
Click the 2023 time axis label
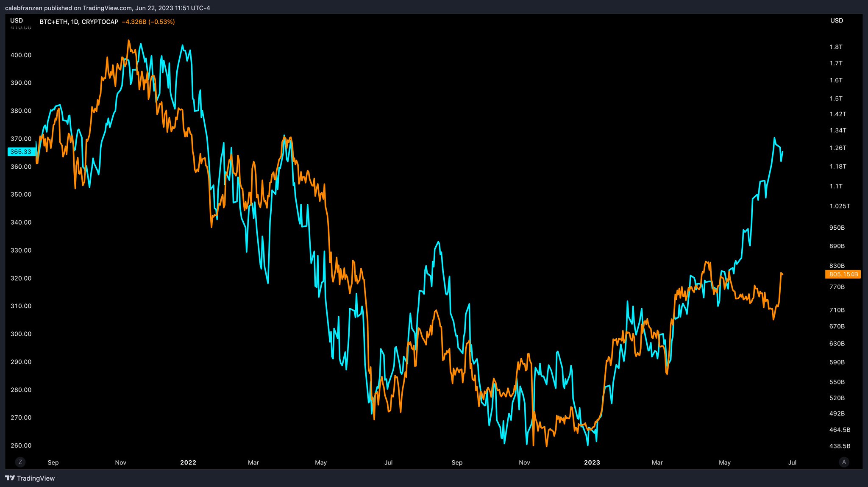pyautogui.click(x=592, y=462)
